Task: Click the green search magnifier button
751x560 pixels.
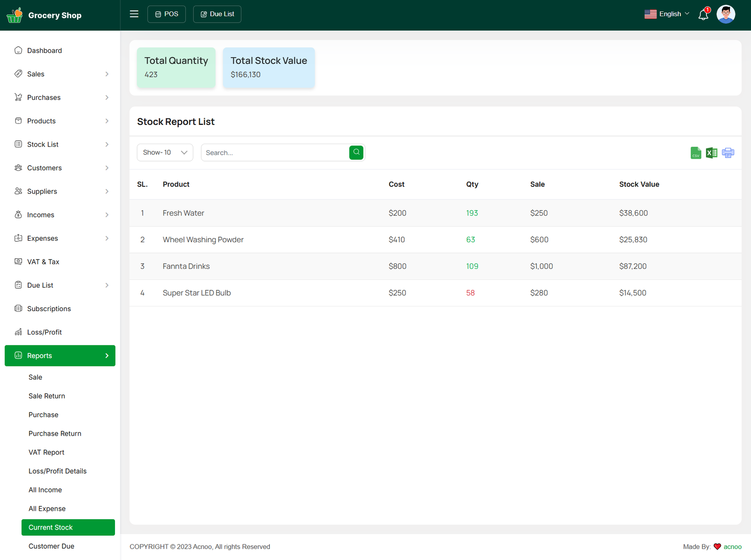Action: click(x=356, y=153)
